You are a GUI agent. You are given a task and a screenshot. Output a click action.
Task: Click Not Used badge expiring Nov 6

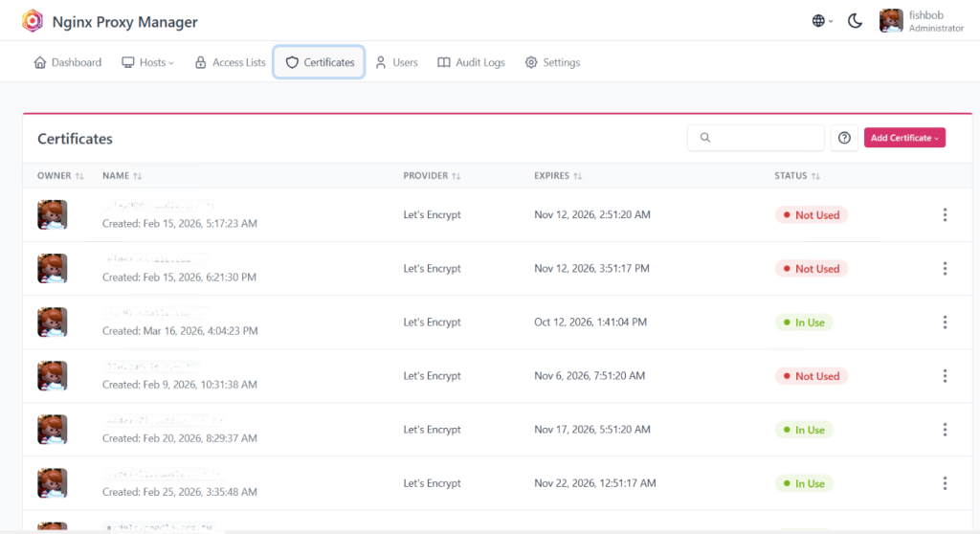coord(812,376)
